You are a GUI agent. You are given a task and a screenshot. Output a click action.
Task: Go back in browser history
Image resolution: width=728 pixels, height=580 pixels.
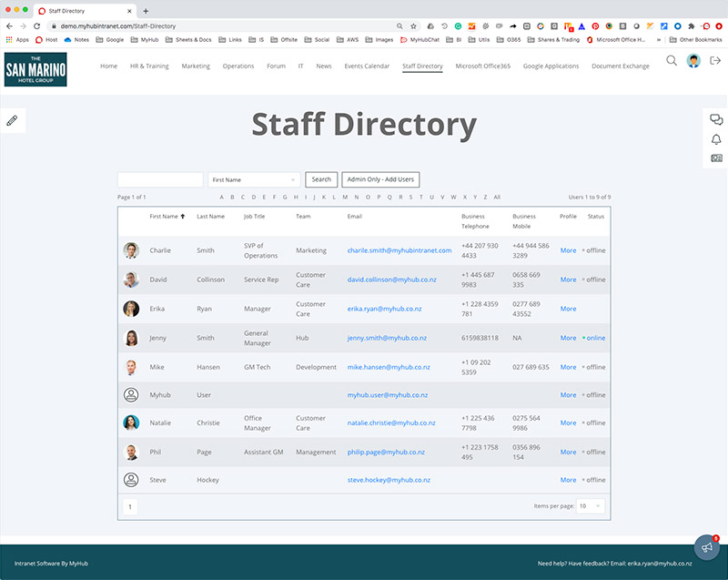(10, 26)
